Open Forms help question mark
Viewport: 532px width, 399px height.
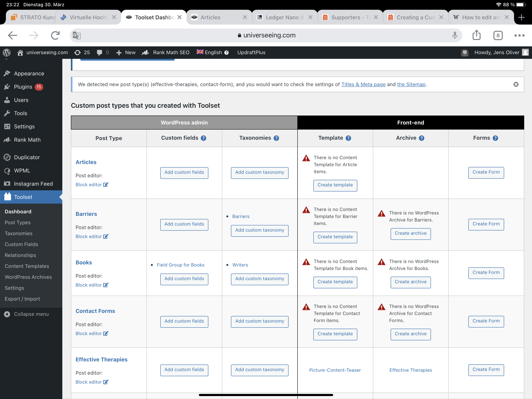pos(495,138)
